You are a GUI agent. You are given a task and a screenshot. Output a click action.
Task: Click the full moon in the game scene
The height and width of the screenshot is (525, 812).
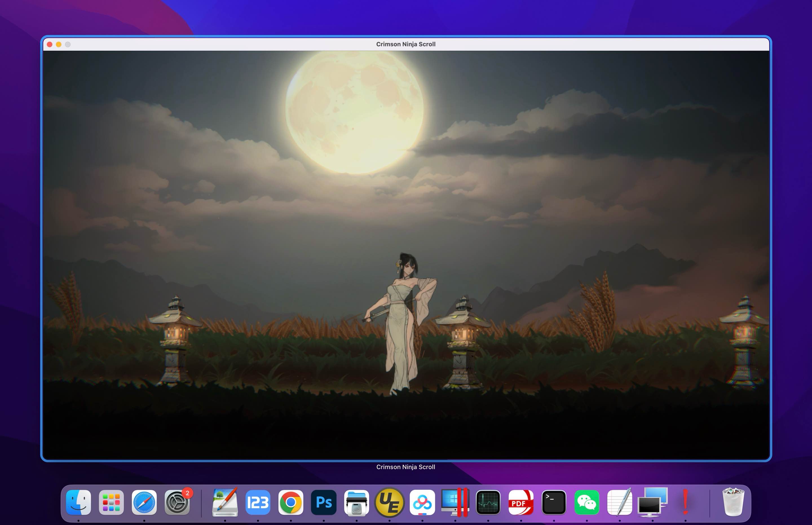(354, 112)
